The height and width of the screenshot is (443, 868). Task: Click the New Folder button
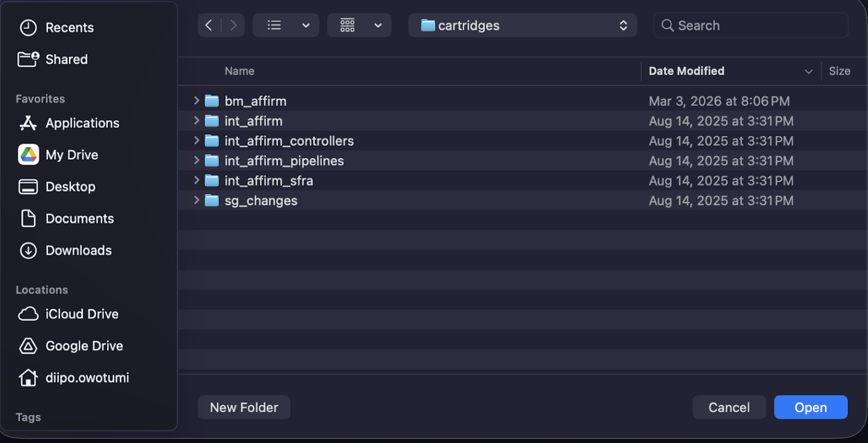[243, 407]
